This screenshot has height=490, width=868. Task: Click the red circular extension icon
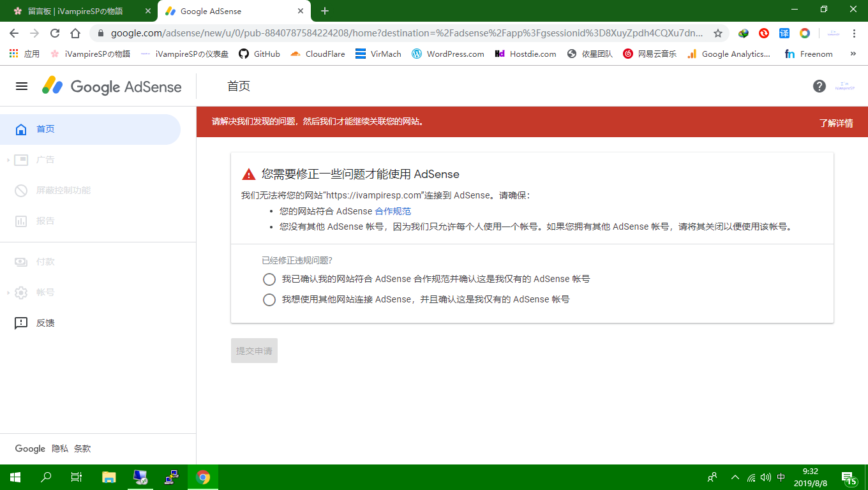coord(764,33)
